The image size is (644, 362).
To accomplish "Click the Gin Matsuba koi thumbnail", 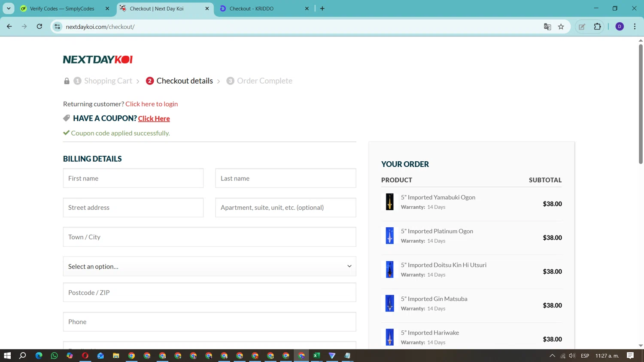I will click(x=389, y=303).
